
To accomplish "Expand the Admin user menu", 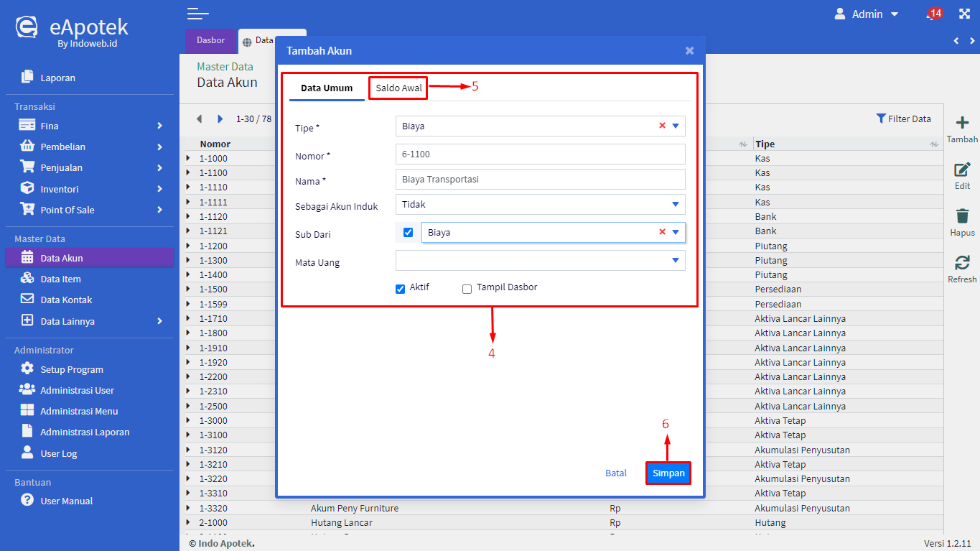I will [x=867, y=14].
